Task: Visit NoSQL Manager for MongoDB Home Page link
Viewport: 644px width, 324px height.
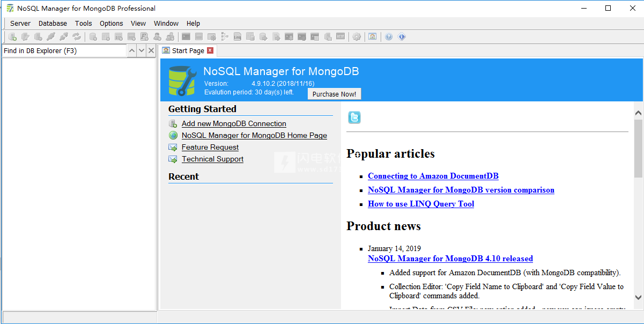Action: (254, 135)
